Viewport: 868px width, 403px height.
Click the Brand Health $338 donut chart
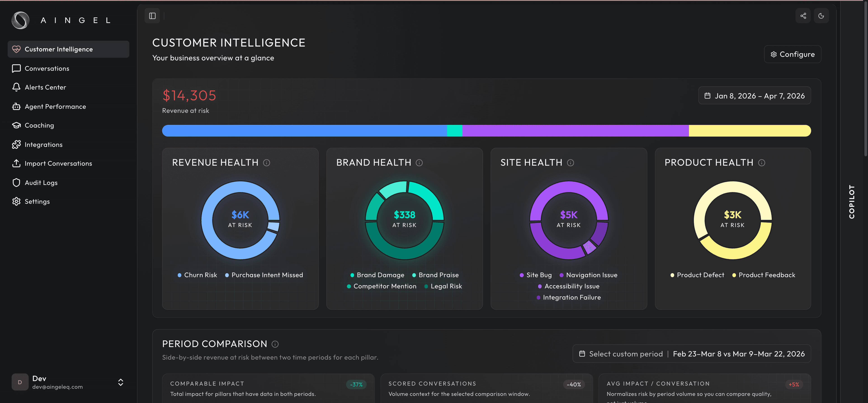[x=404, y=220]
